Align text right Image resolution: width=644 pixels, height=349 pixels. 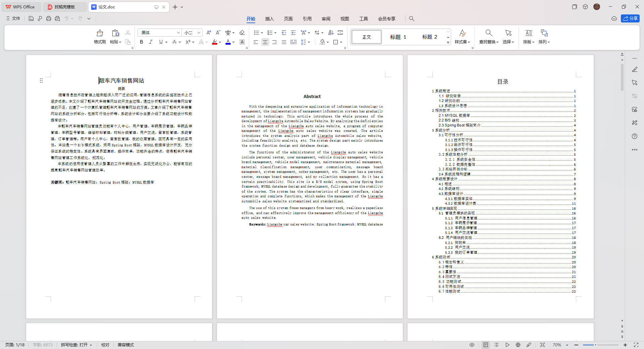[x=274, y=42]
